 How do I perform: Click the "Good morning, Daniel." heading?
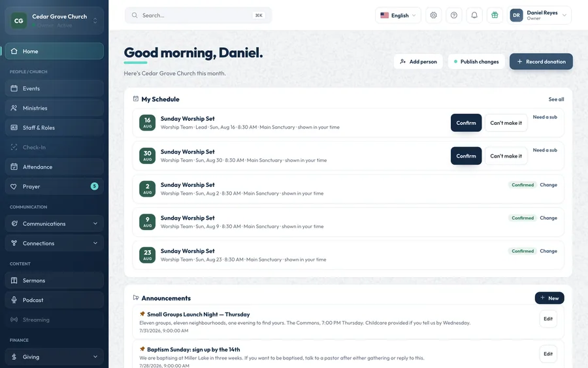point(193,52)
